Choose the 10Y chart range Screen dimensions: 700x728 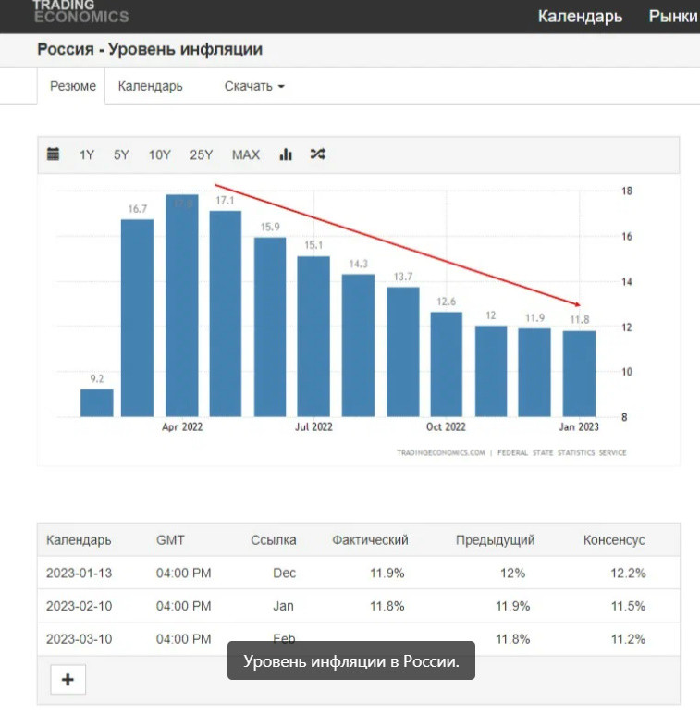point(160,154)
